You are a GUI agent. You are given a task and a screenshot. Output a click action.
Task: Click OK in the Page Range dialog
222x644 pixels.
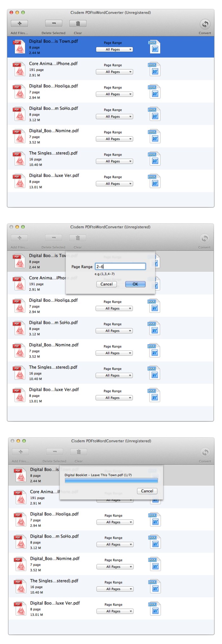tap(135, 284)
